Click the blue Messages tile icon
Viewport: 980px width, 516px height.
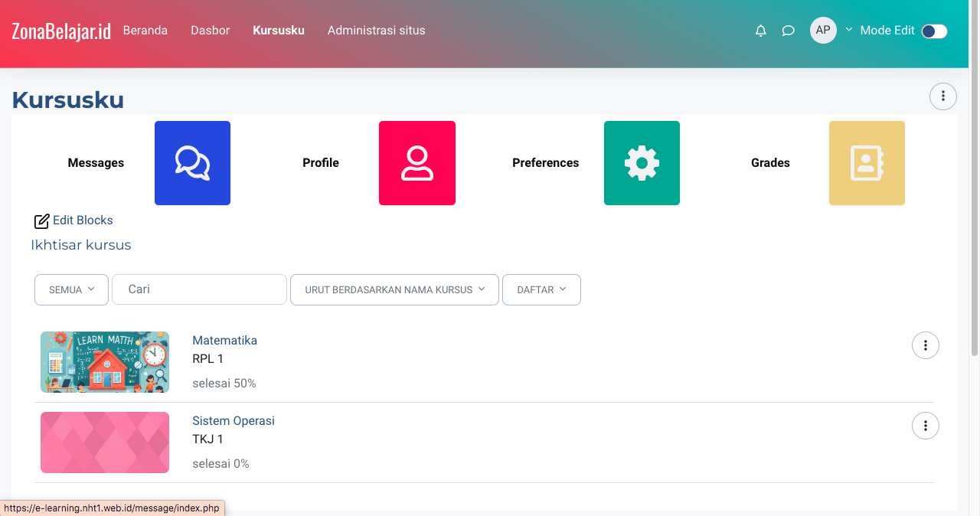[x=192, y=163]
